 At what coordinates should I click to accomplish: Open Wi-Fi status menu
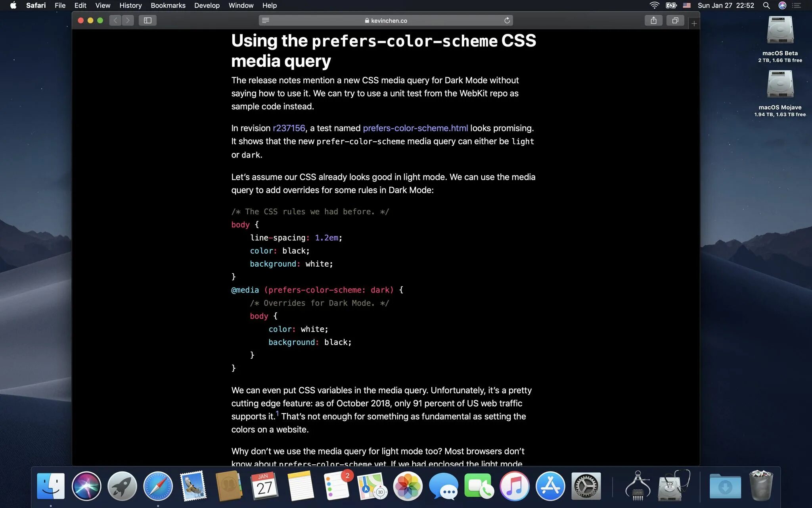654,5
